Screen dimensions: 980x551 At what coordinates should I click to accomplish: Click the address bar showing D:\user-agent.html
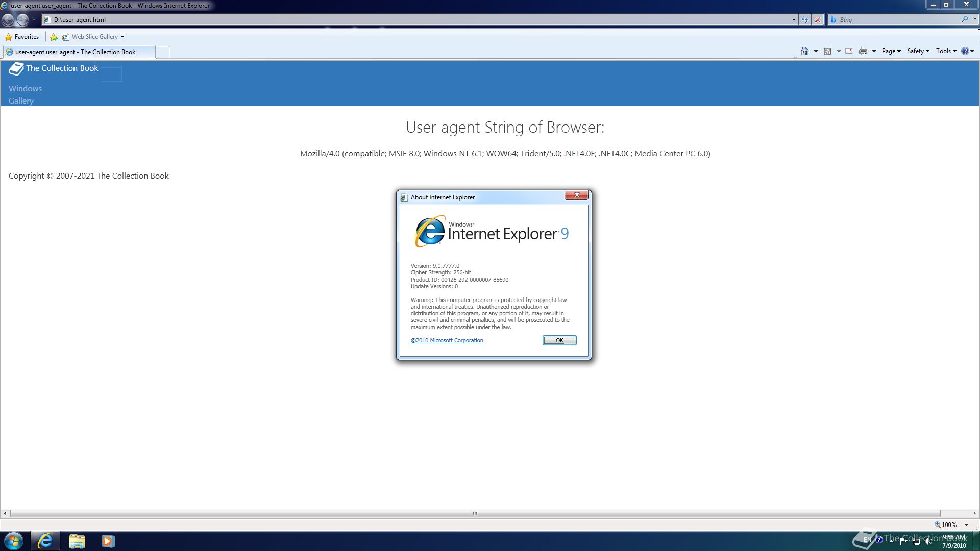[x=416, y=20]
